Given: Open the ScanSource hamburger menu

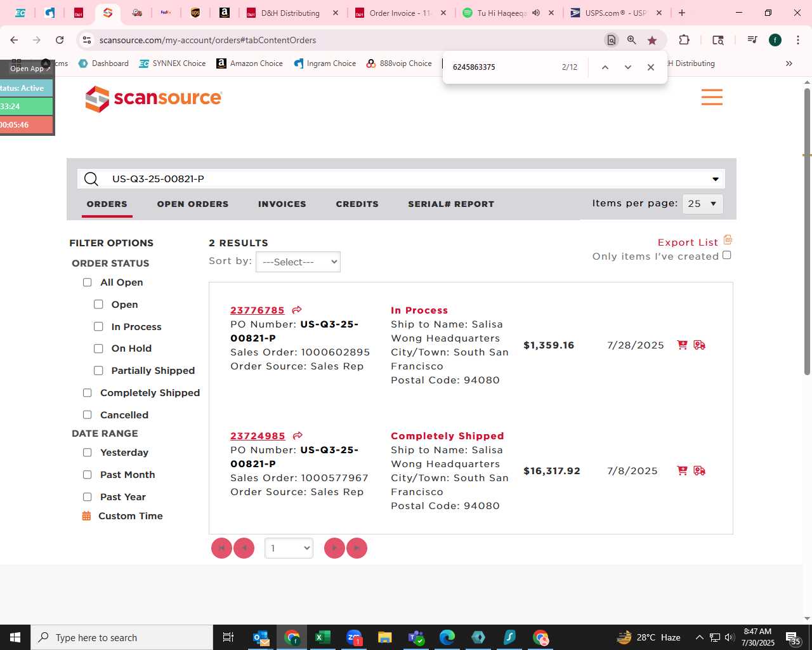Looking at the screenshot, I should pos(712,97).
